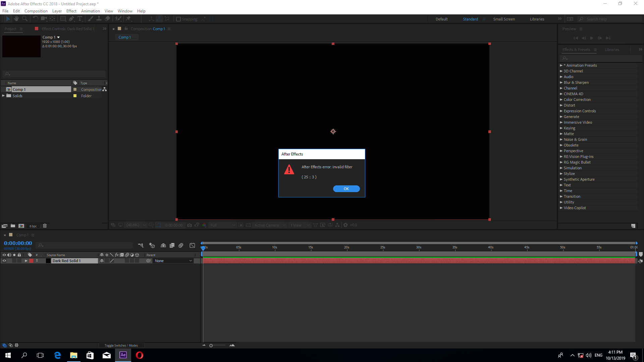Open the Animation menu
This screenshot has width=644, height=362.
click(x=90, y=11)
